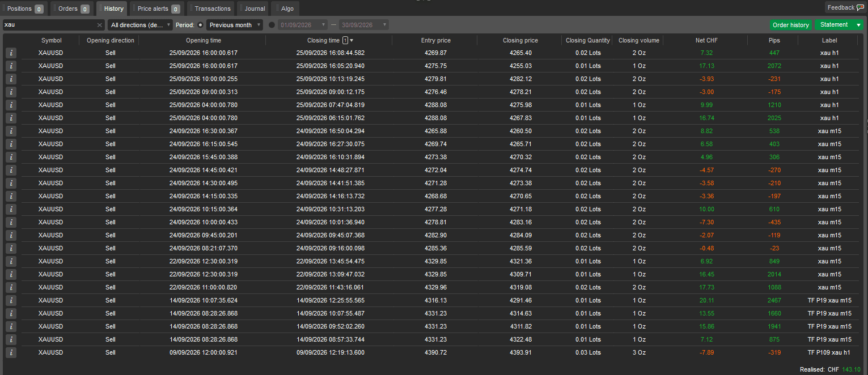Switch to the Orders tab
The height and width of the screenshot is (375, 868).
click(71, 8)
